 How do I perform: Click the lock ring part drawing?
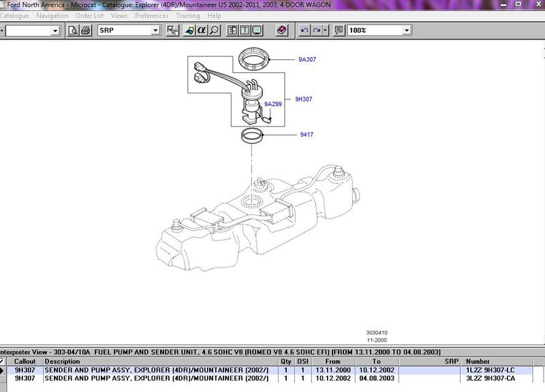point(254,59)
